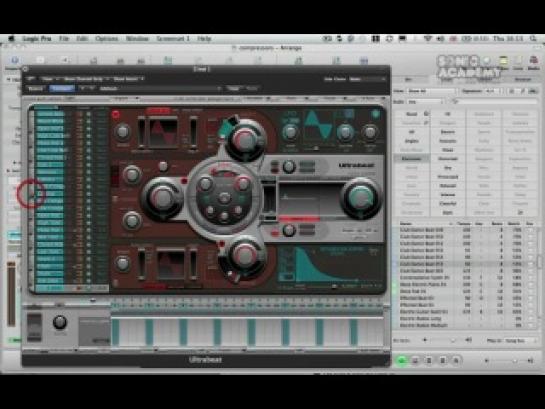Select the Processed category button
The width and height of the screenshot is (545, 409).
[x=448, y=177]
